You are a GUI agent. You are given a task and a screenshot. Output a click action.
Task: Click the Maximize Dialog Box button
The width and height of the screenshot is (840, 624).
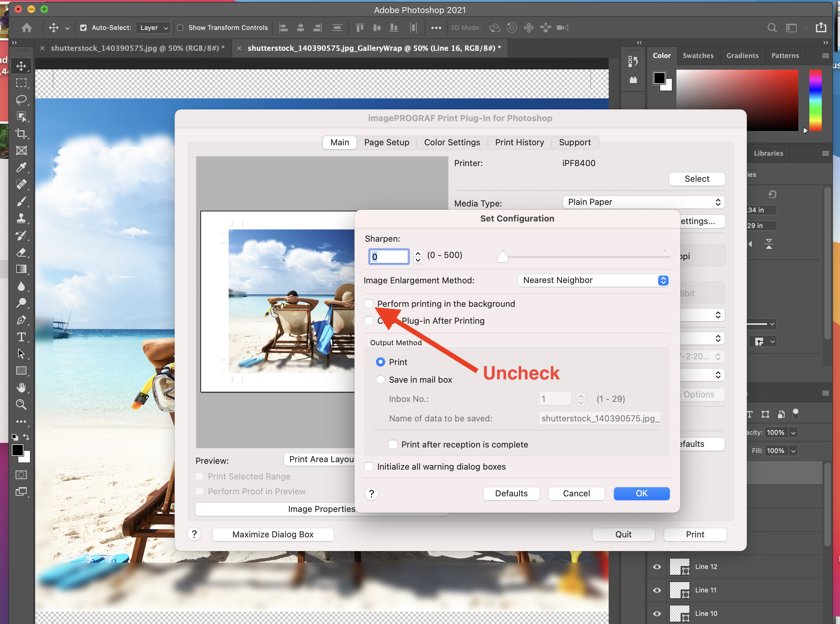point(272,534)
